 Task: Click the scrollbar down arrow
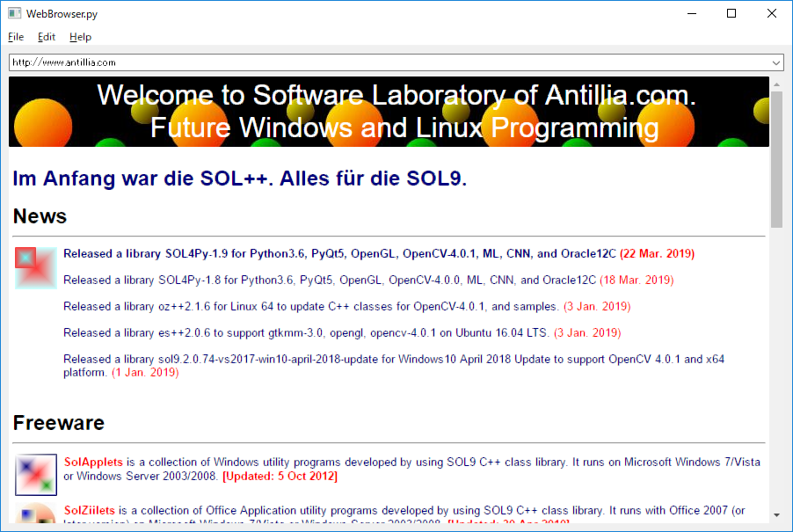(777, 515)
